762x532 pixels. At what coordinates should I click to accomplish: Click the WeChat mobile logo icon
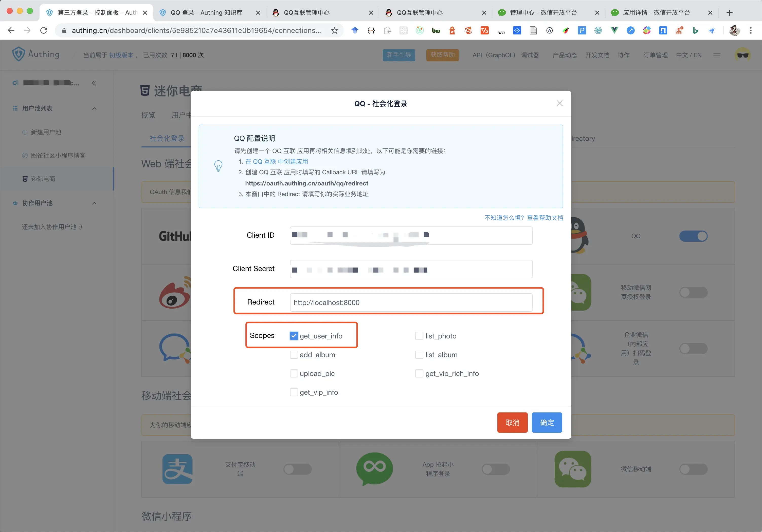[572, 469]
